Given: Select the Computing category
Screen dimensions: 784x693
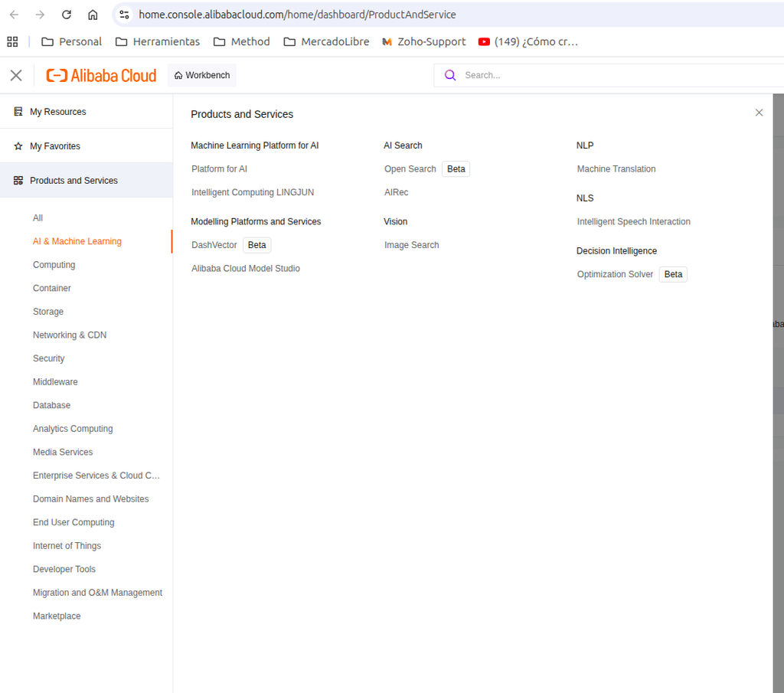Looking at the screenshot, I should (54, 265).
